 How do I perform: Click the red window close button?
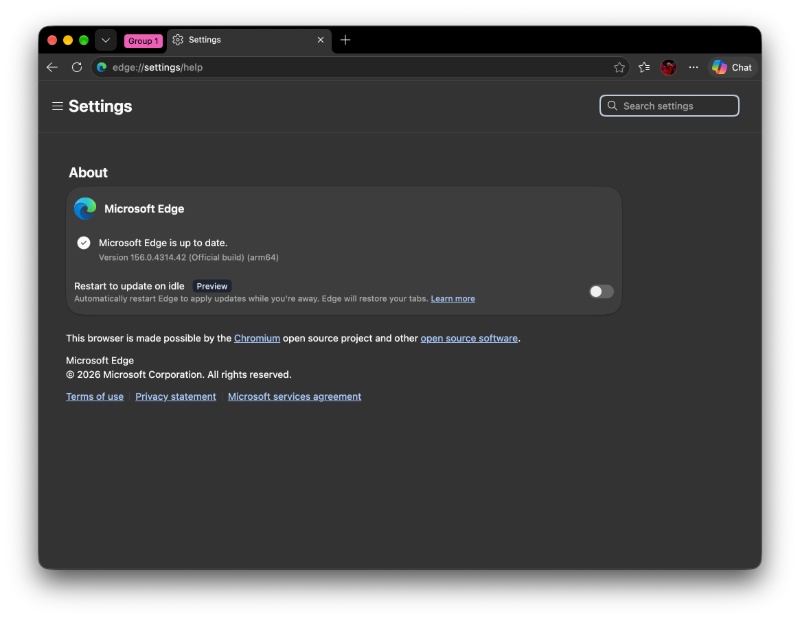52,40
